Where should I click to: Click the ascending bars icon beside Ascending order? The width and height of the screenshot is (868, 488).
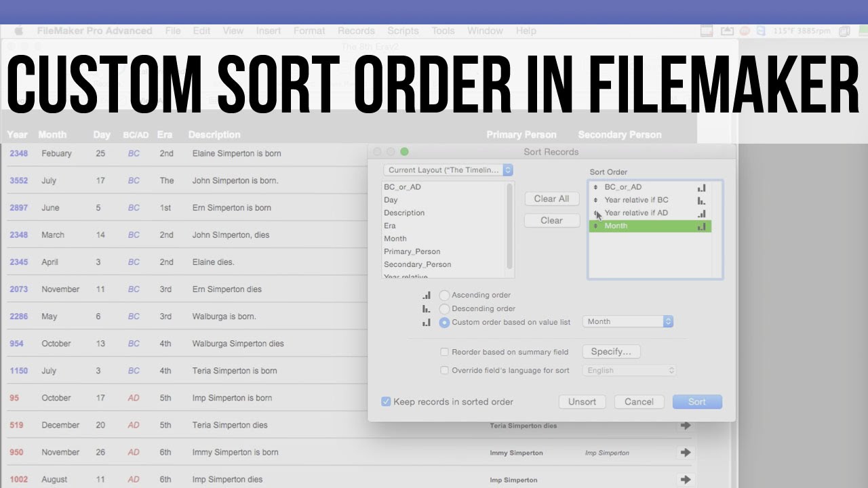pyautogui.click(x=427, y=296)
